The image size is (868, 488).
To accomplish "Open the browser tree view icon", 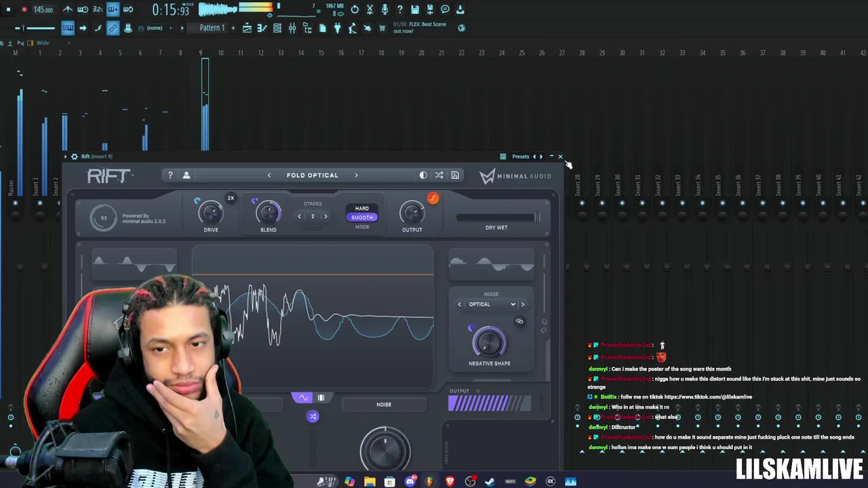I will [x=307, y=28].
